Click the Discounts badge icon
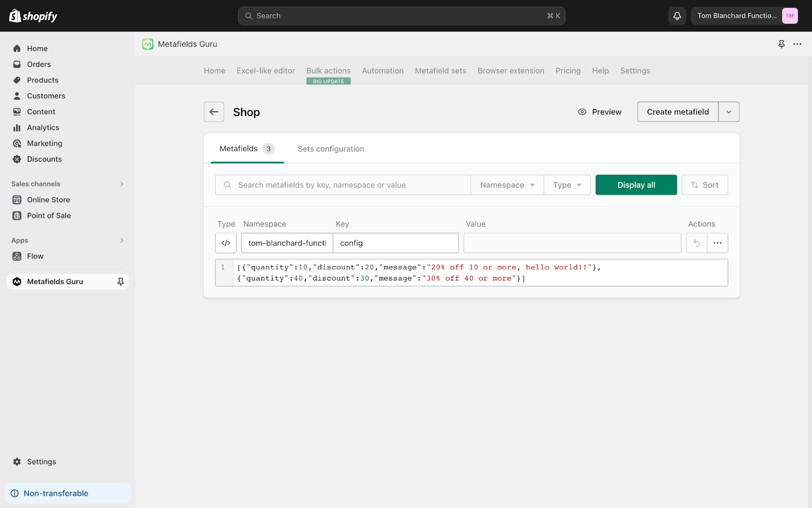The image size is (812, 508). pos(17,159)
